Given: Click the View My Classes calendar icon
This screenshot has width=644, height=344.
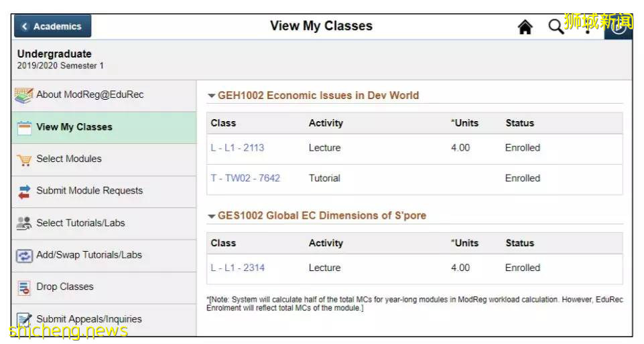Looking at the screenshot, I should click(x=24, y=127).
